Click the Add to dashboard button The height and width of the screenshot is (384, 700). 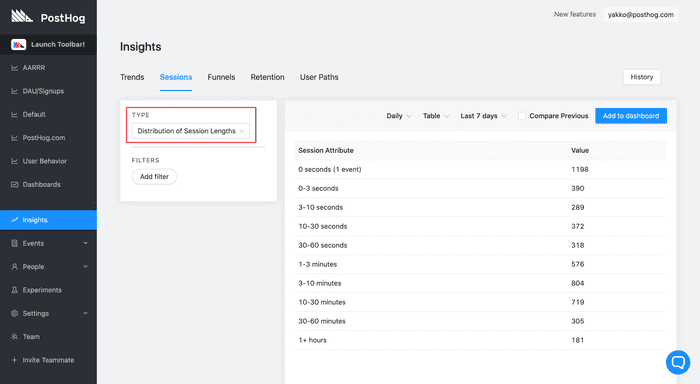pyautogui.click(x=631, y=116)
